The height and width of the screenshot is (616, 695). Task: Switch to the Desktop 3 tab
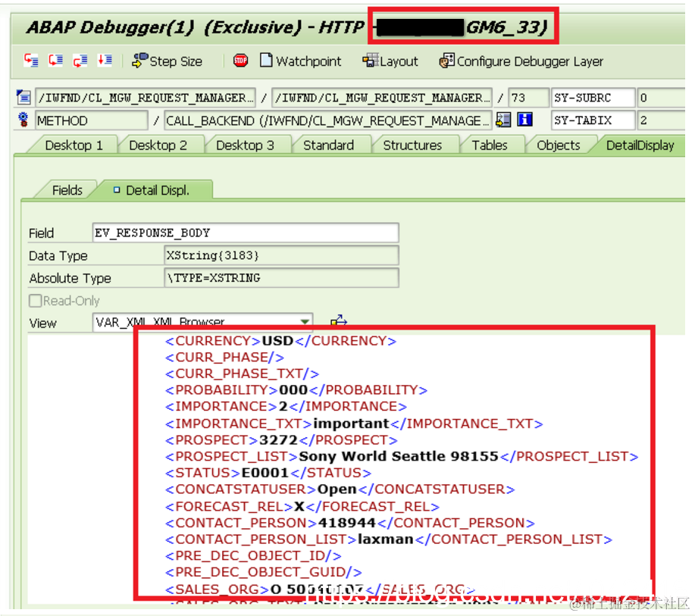[245, 145]
